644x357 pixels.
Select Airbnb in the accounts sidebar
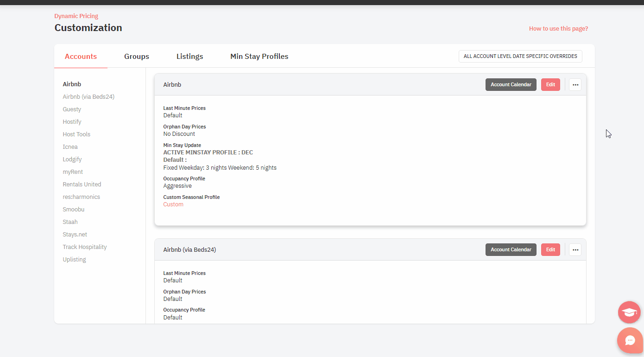[72, 84]
